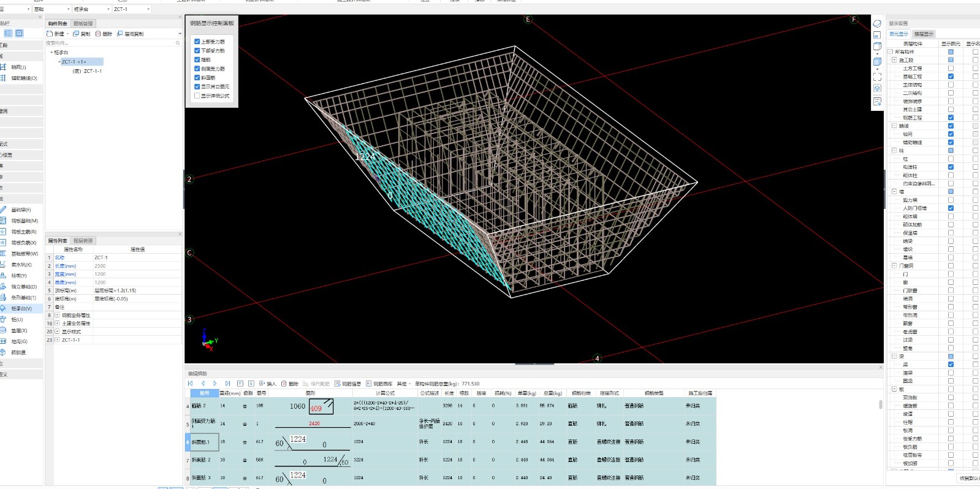The width and height of the screenshot is (980, 489).
Task: Choose the 基础梁(F) foundation beam item
Action: point(21,210)
